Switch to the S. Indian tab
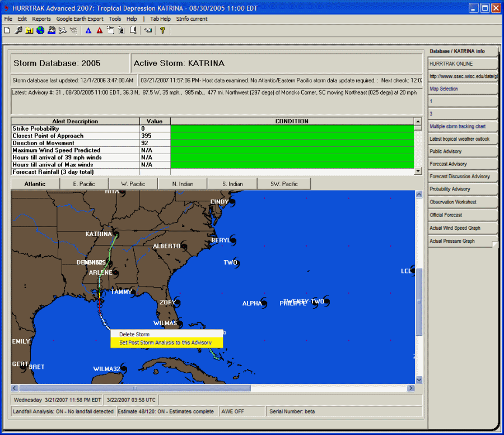 click(232, 184)
